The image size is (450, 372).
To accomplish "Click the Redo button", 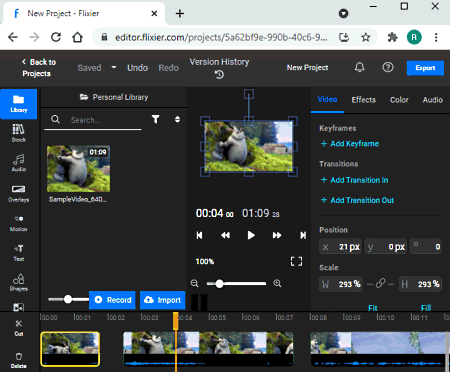I will (168, 68).
